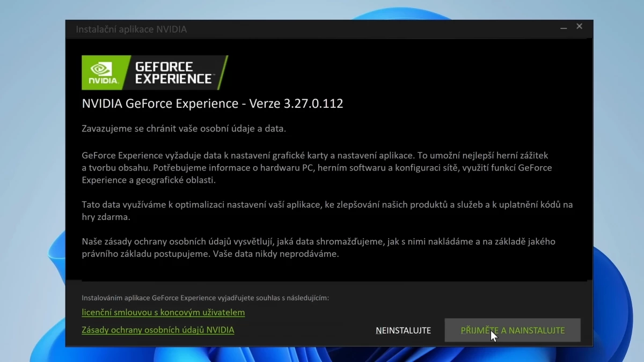Viewport: 644px width, 362px height.
Task: Select the version heading 'Verze 3.27.0.112'
Action: pos(296,104)
